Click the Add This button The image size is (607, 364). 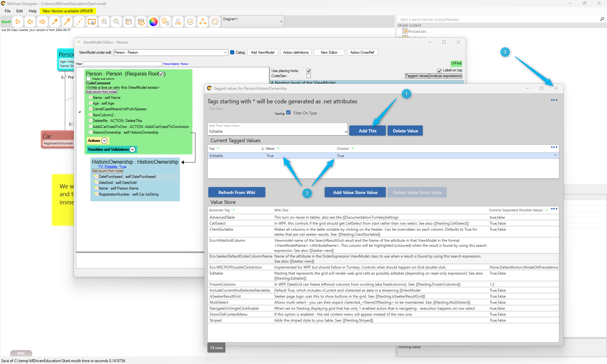pos(367,131)
